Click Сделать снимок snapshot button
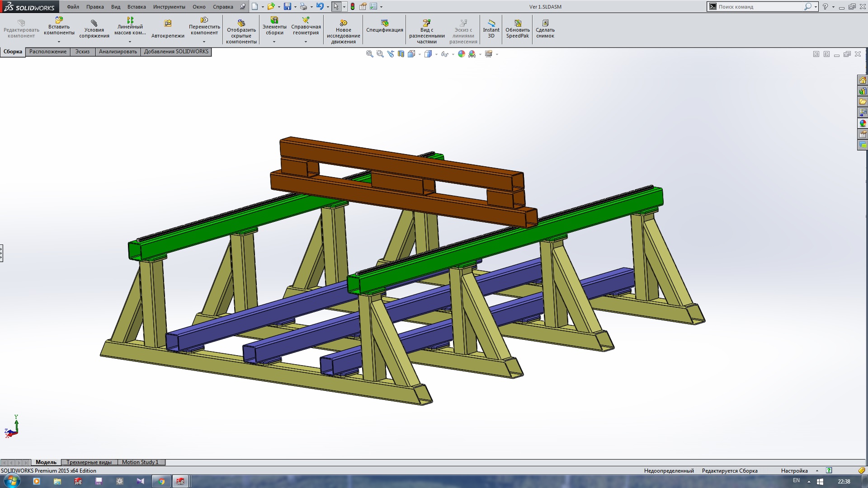Viewport: 868px width, 488px height. (x=545, y=29)
